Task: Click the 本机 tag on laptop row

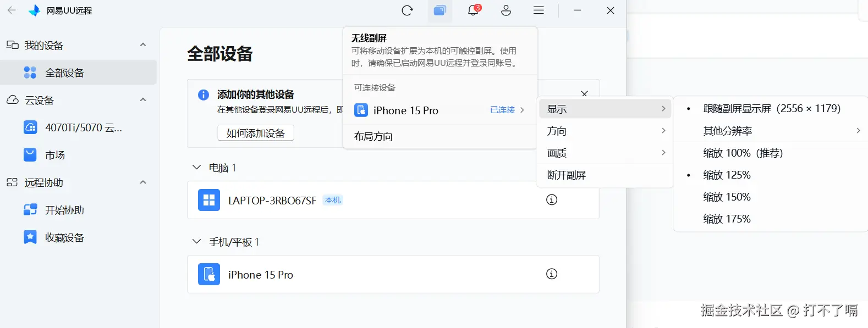Action: [333, 200]
